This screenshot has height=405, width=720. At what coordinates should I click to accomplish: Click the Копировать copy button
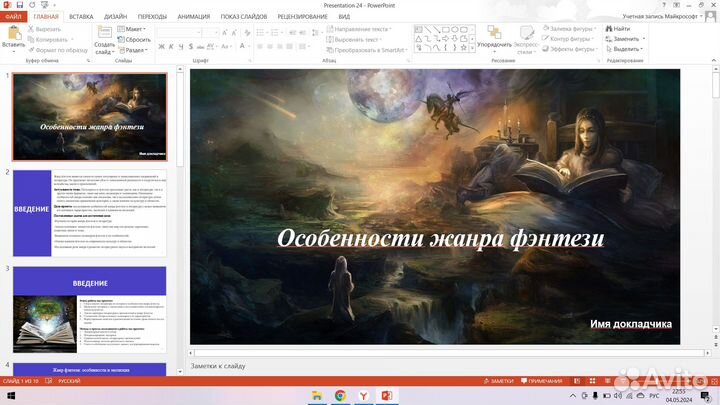coord(48,39)
